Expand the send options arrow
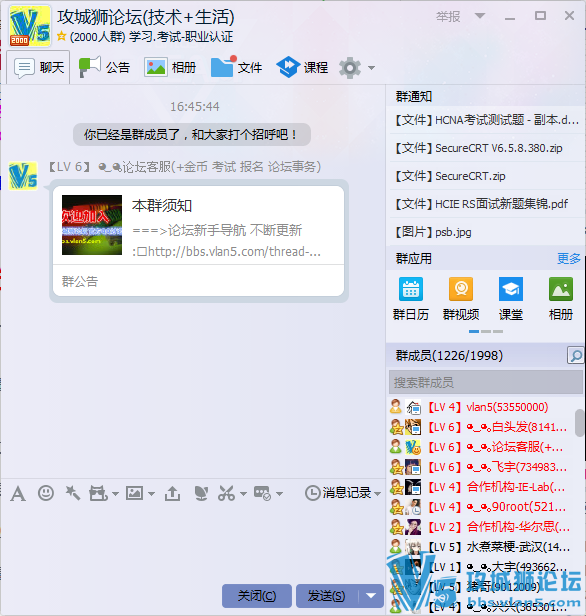 [371, 596]
